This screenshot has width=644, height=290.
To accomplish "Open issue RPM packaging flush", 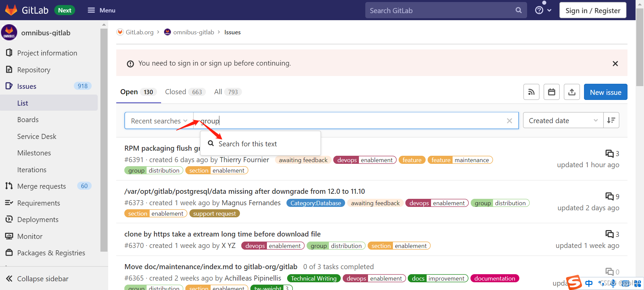I will coord(162,148).
